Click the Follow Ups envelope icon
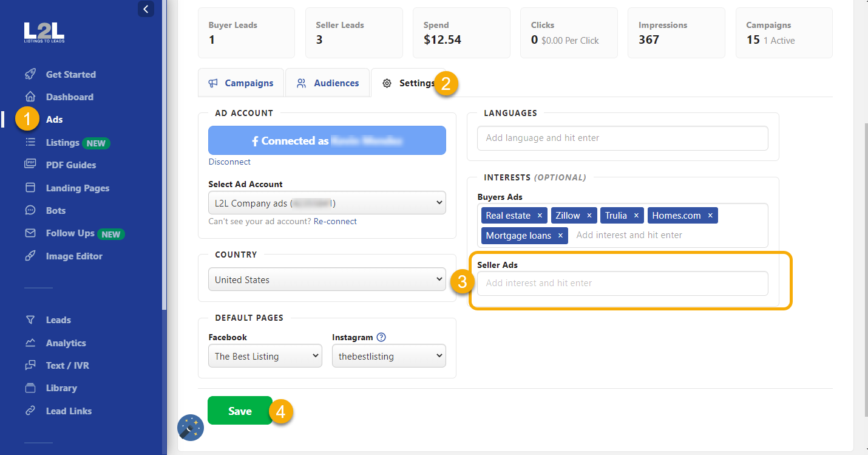Screen dimensions: 868x455 [x=30, y=233]
